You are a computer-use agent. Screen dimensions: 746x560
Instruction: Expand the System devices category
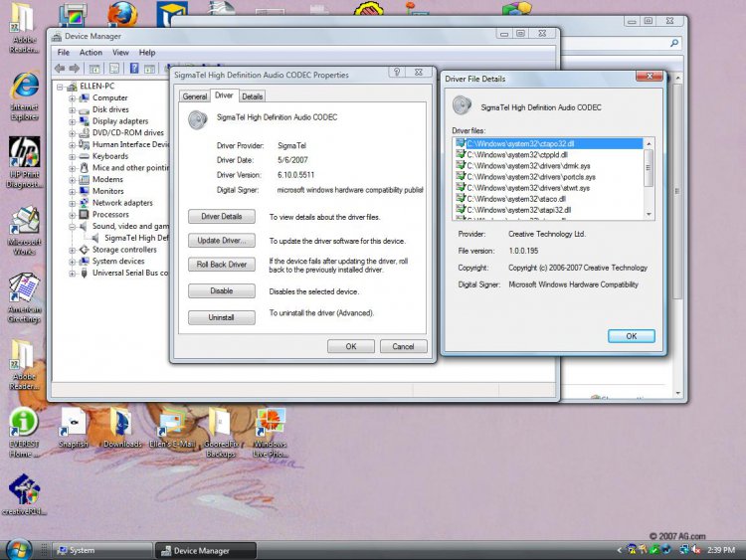[72, 262]
